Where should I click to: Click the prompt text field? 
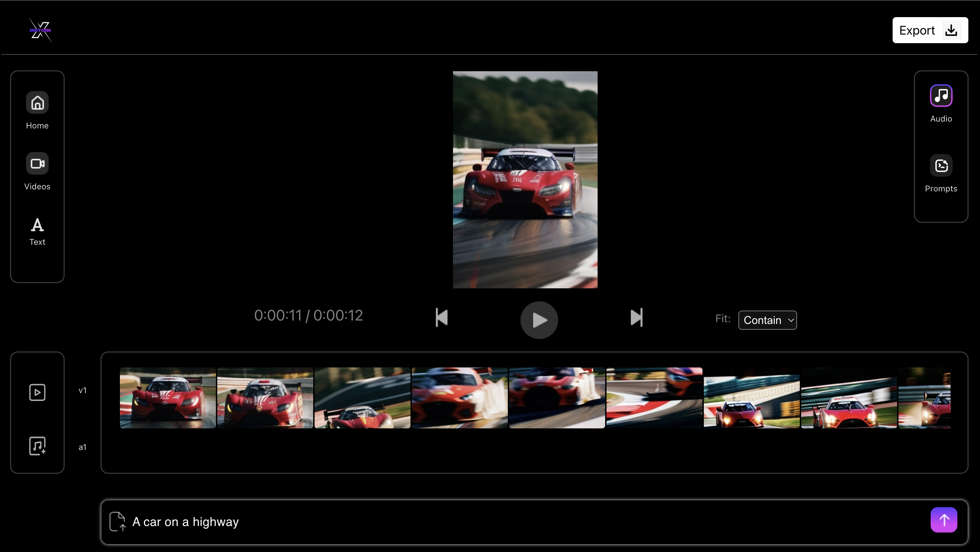[x=494, y=522]
